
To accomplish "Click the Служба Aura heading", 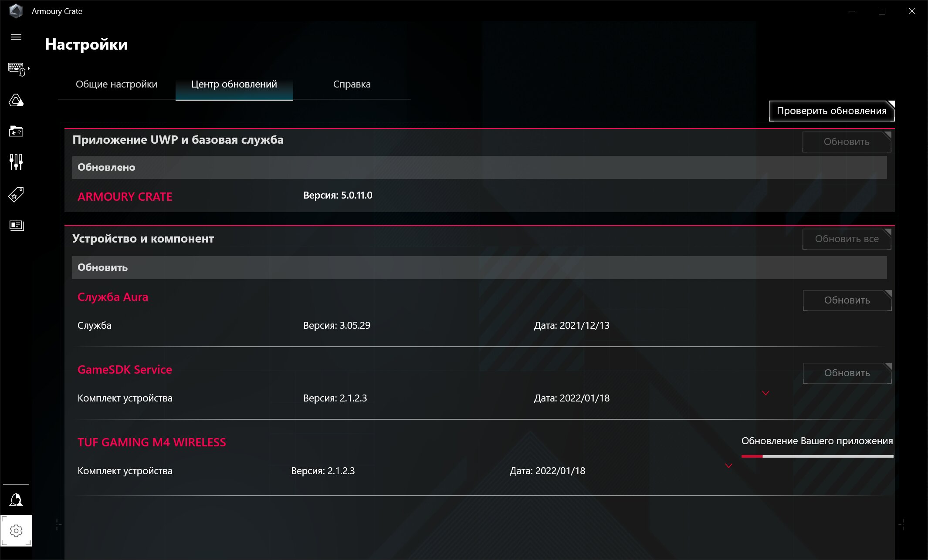I will [x=113, y=297].
